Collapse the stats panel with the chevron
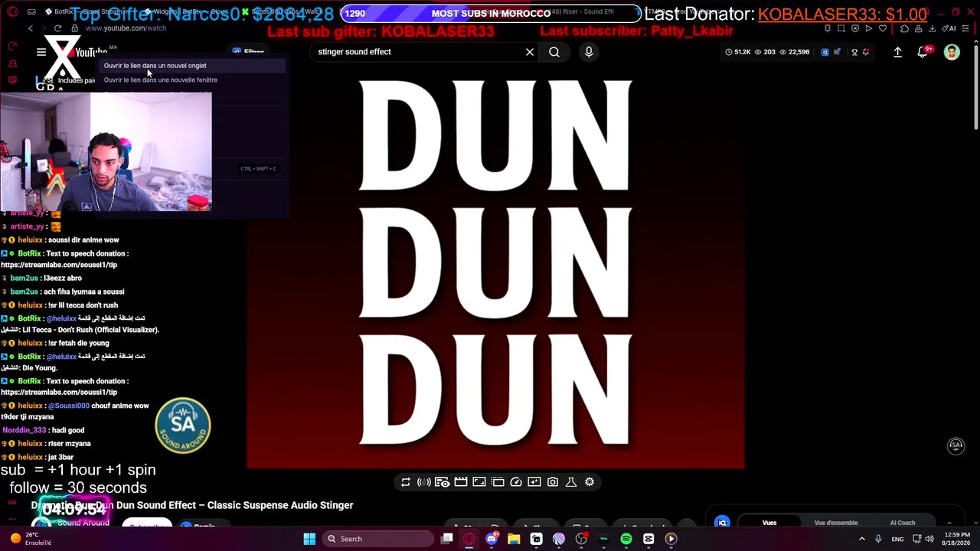980x551 pixels. (949, 523)
